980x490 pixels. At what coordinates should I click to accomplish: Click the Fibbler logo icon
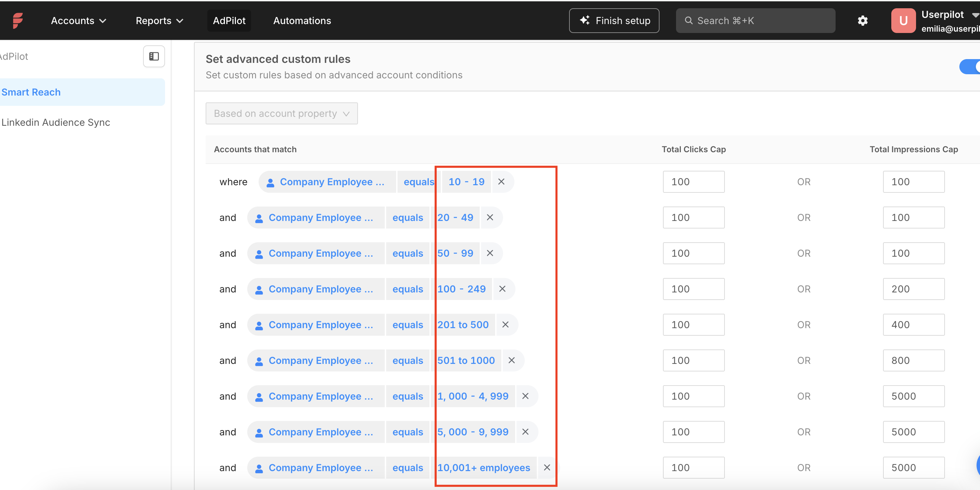17,20
